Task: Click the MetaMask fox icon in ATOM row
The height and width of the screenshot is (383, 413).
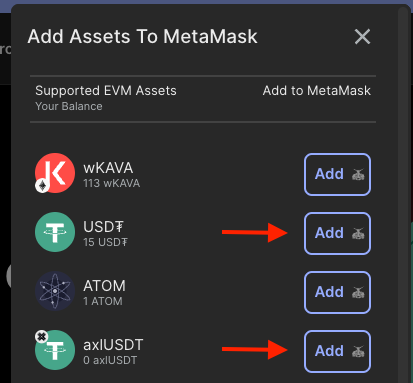Action: coord(358,292)
